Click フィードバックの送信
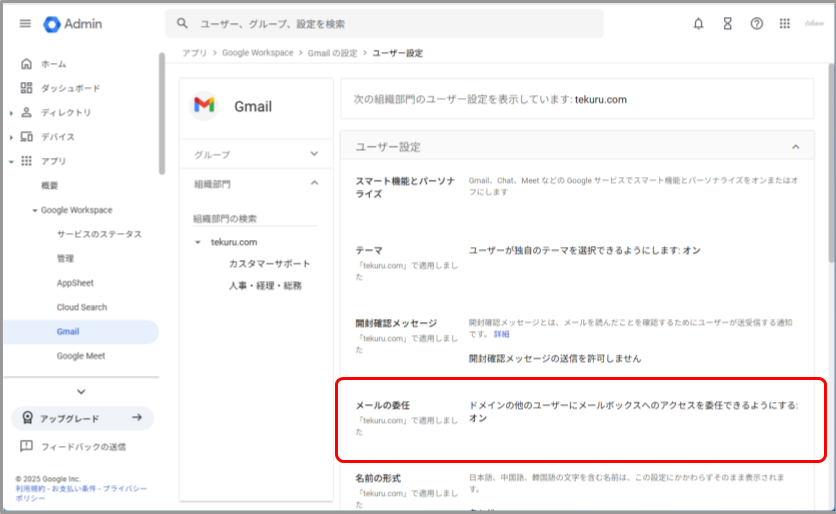The width and height of the screenshot is (836, 514). [x=83, y=447]
